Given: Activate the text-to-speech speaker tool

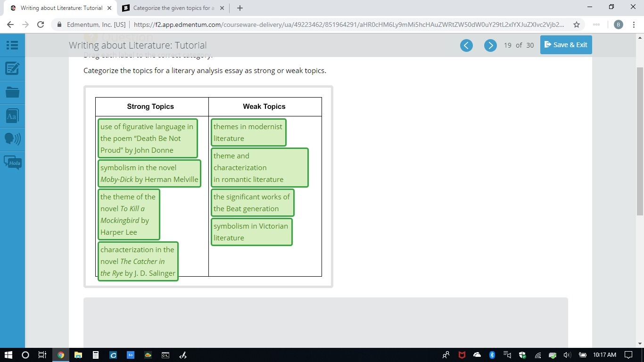Looking at the screenshot, I should [12, 139].
